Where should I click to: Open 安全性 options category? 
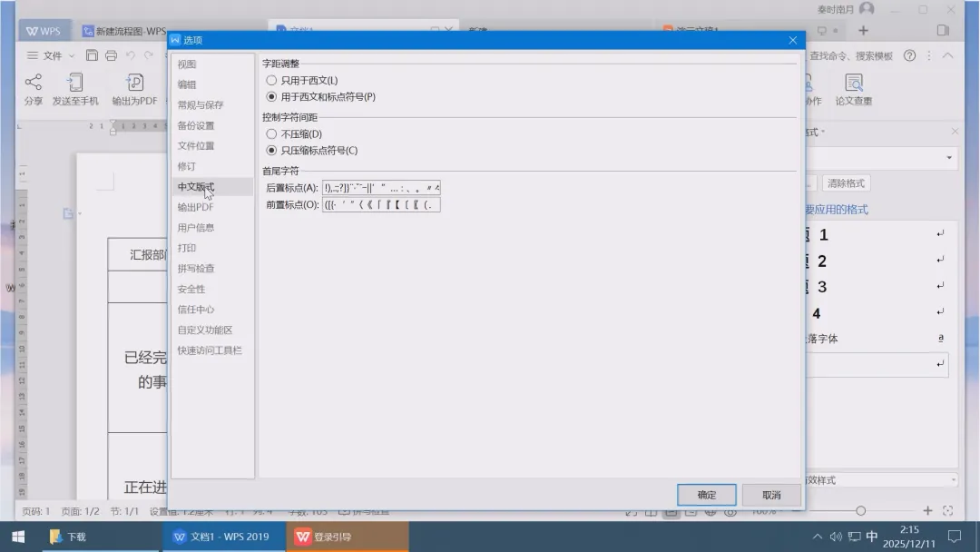click(211, 289)
